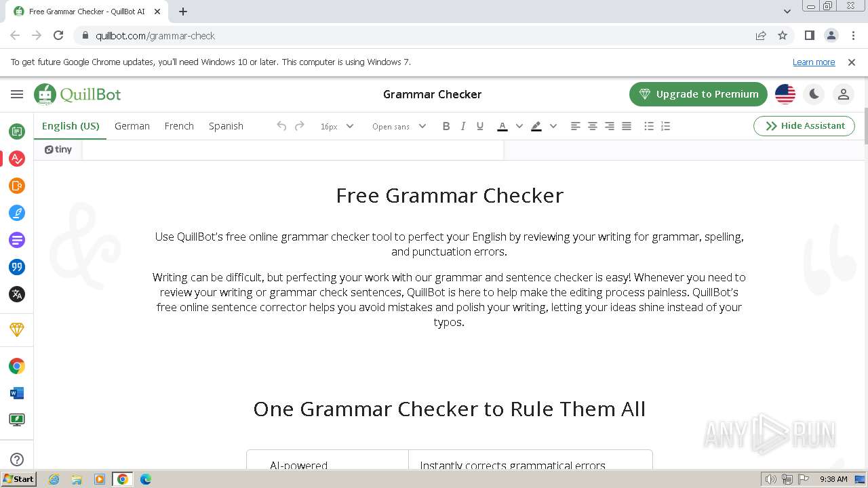The image size is (868, 488).
Task: Open Chrome profile avatar
Action: click(x=831, y=35)
